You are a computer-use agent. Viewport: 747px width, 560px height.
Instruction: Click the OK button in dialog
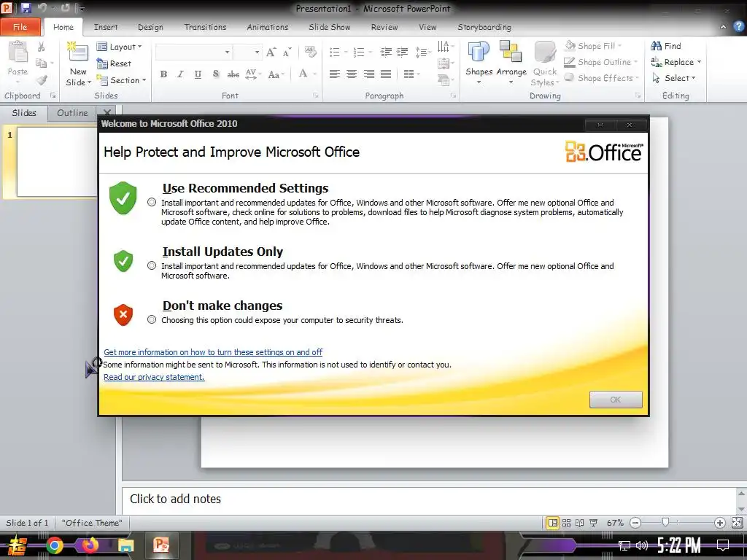(616, 400)
